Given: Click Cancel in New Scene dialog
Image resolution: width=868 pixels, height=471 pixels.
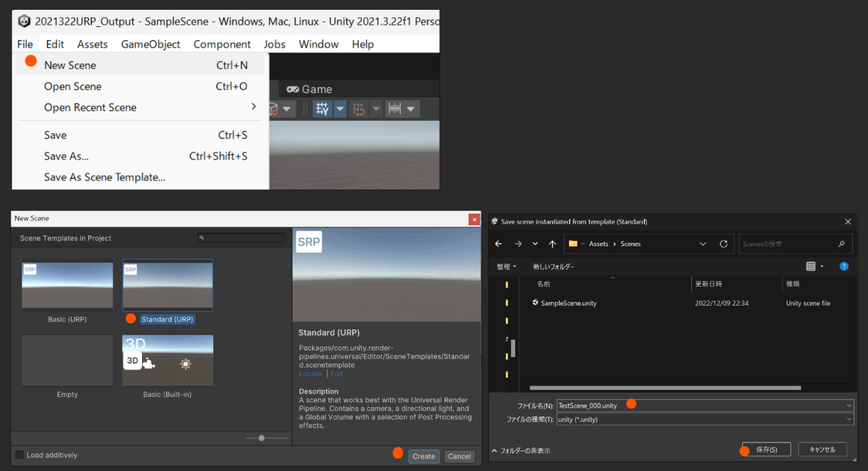Looking at the screenshot, I should coord(459,456).
